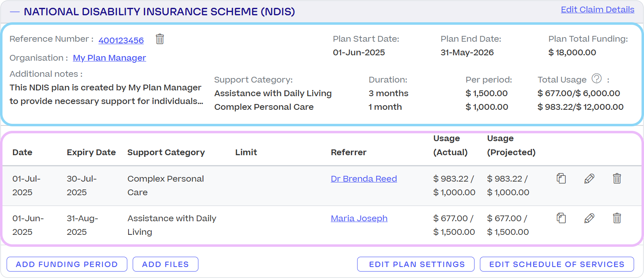Click the Total Usage help icon

point(596,78)
